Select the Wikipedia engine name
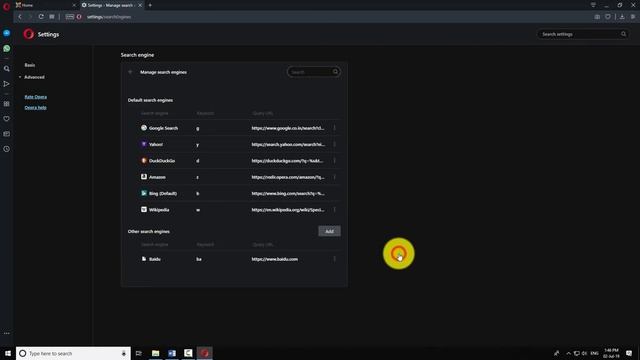 coord(159,210)
